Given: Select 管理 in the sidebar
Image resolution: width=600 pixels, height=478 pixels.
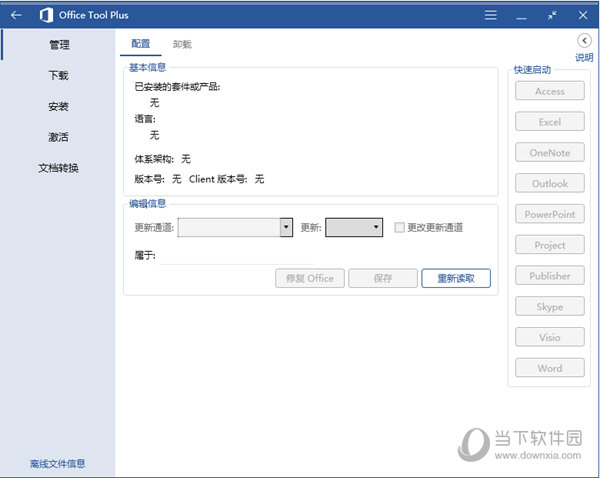Looking at the screenshot, I should click(59, 45).
